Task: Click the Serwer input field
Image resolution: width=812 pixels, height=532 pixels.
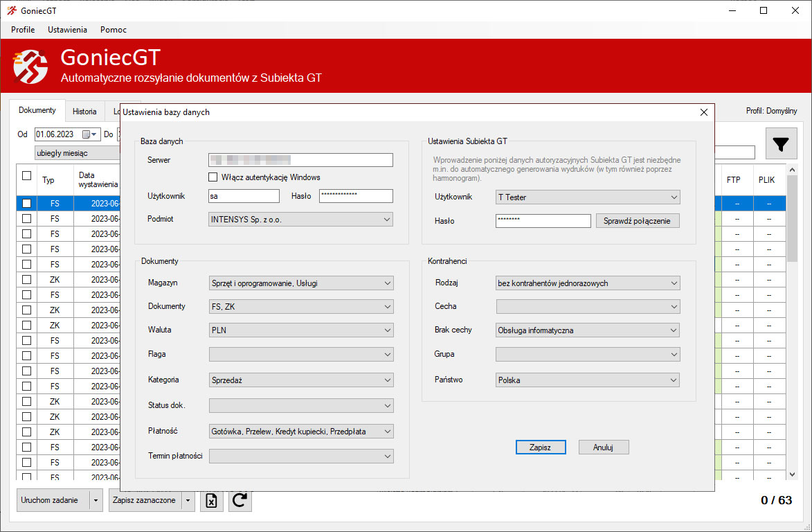Action: [300, 160]
